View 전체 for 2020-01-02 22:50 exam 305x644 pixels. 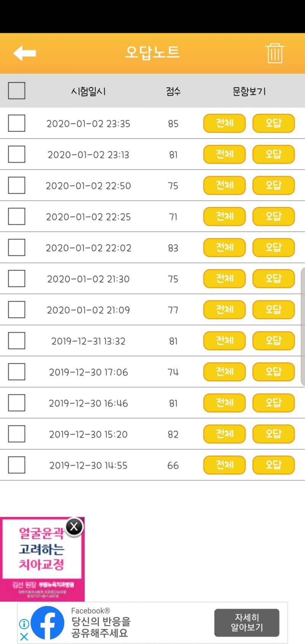click(x=224, y=185)
